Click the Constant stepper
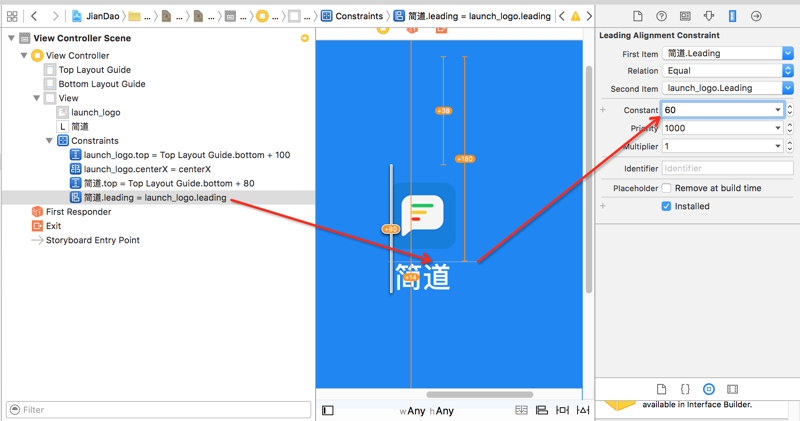 [790, 110]
